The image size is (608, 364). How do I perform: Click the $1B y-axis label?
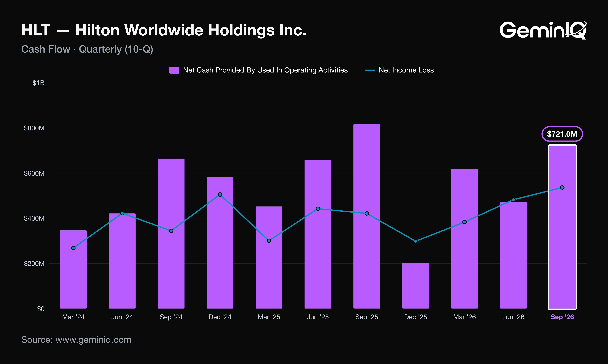pyautogui.click(x=39, y=83)
